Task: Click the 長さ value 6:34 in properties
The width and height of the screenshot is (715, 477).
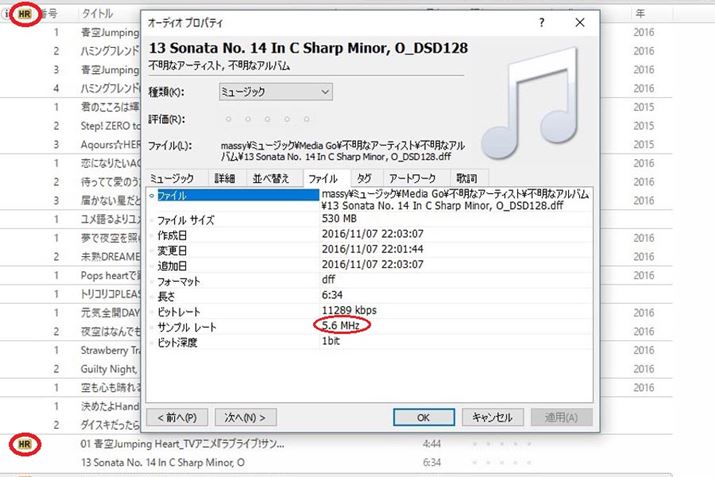Action: point(332,295)
